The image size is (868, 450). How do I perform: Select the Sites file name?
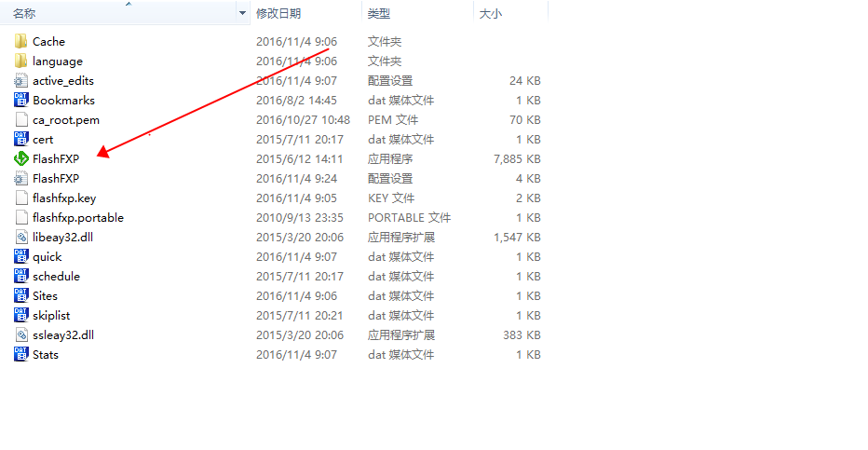(45, 295)
